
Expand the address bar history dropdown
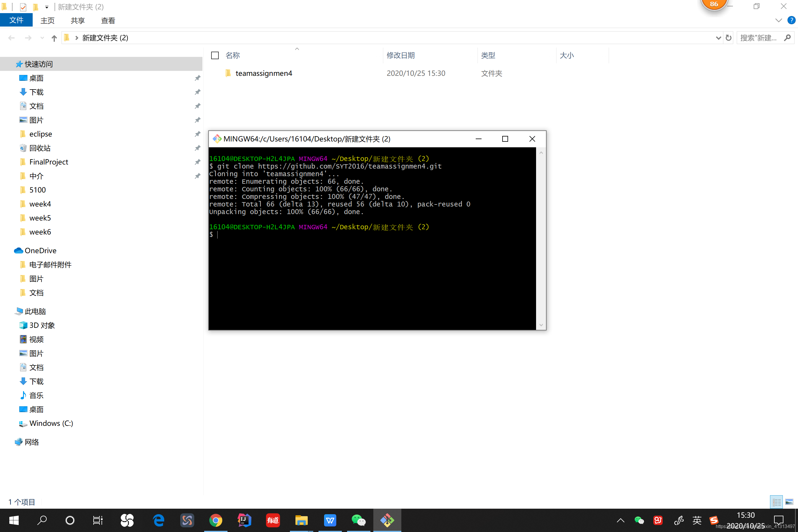(718, 38)
